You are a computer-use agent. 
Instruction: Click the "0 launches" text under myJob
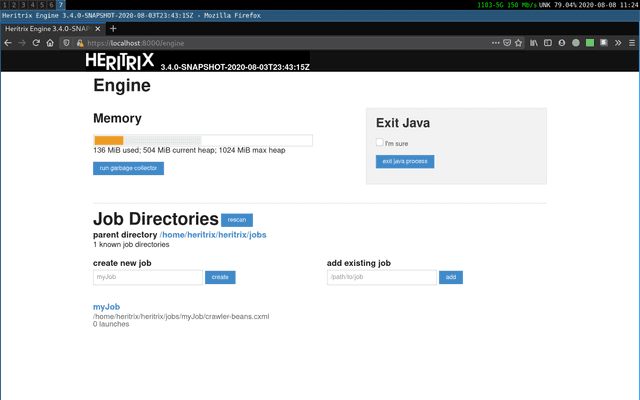[x=111, y=324]
